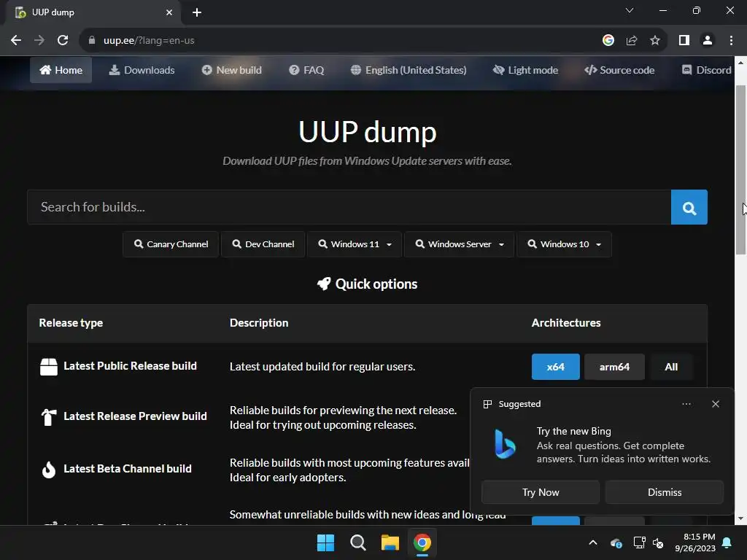Screen dimensions: 747x560
Task: Open the clock and date in the taskbar
Action: point(695,542)
